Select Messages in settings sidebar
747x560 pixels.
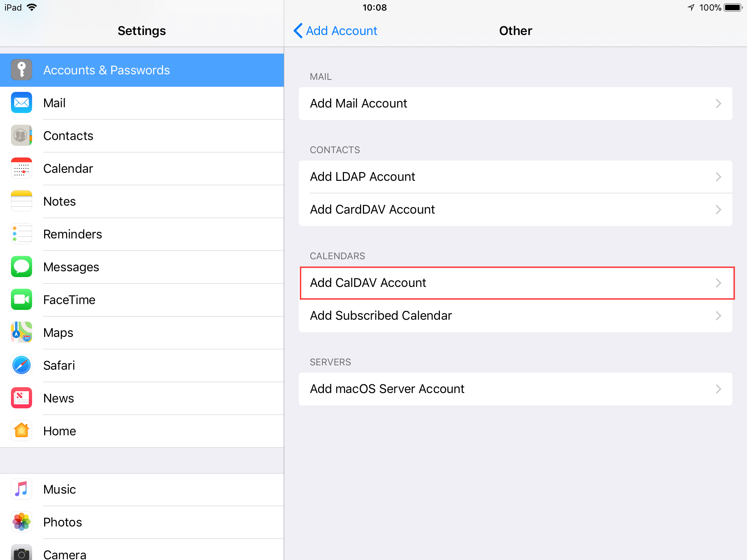tap(142, 267)
